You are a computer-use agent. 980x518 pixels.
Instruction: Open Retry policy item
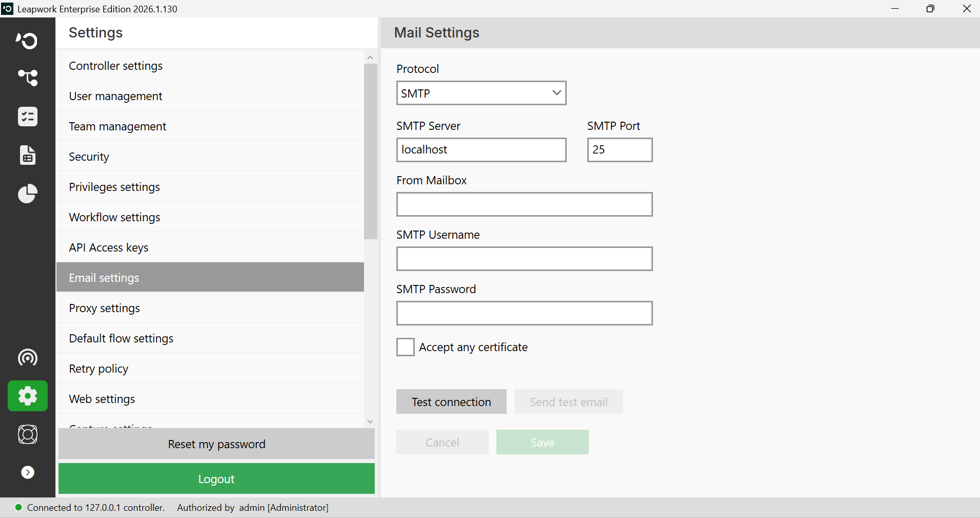[210, 369]
